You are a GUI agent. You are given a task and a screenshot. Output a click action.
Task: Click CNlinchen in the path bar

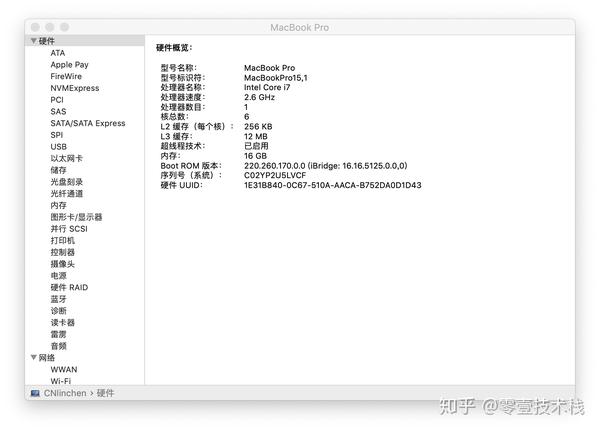coord(65,393)
